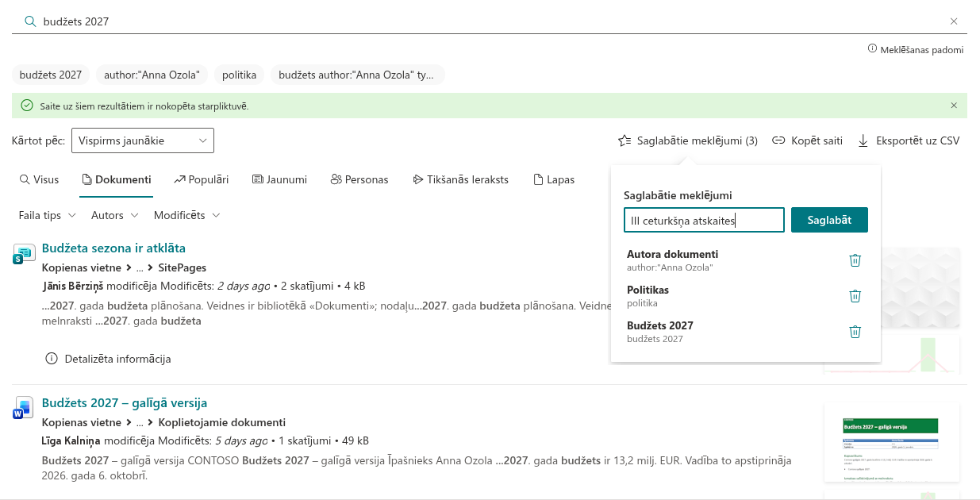Expand the Modificēts filter
The height and width of the screenshot is (500, 980).
pos(187,215)
